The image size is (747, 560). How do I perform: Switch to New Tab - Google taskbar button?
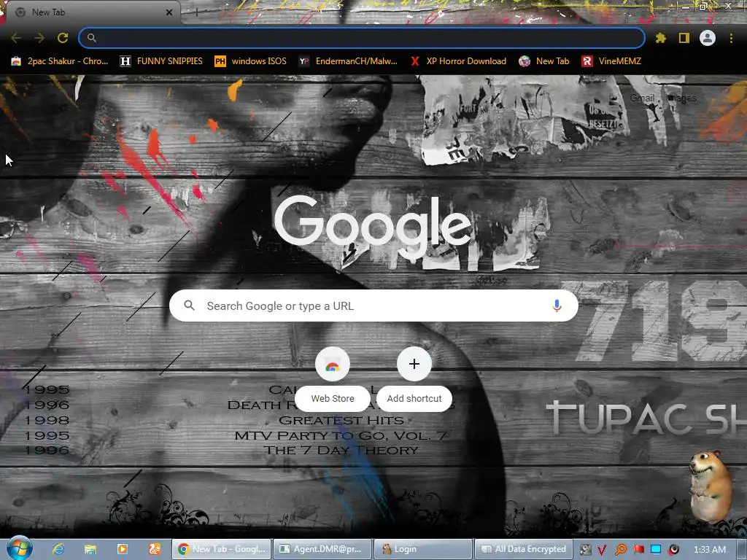pos(222,549)
